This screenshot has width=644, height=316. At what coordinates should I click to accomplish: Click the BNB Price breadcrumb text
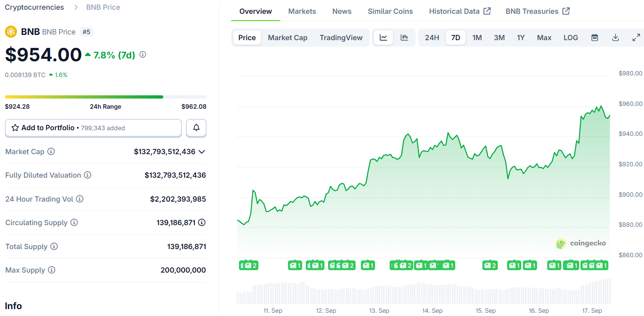[x=103, y=7]
